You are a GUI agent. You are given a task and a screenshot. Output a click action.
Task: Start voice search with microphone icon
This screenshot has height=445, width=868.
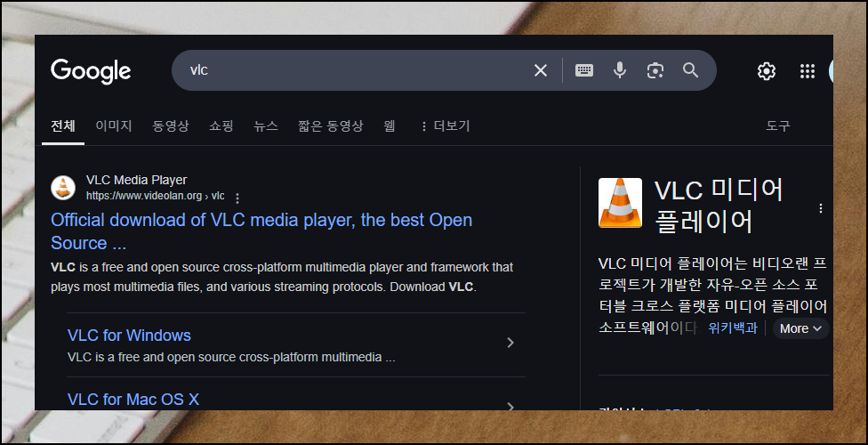620,70
